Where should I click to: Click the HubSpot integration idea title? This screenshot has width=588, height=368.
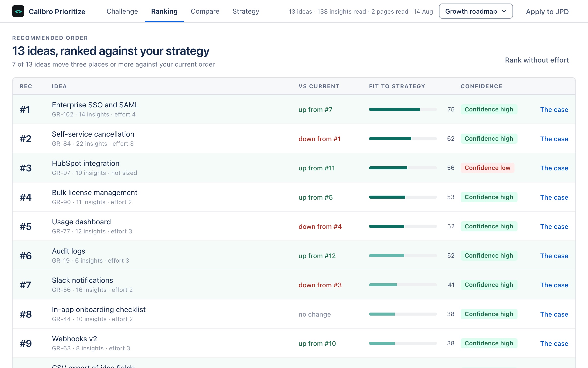tap(86, 163)
